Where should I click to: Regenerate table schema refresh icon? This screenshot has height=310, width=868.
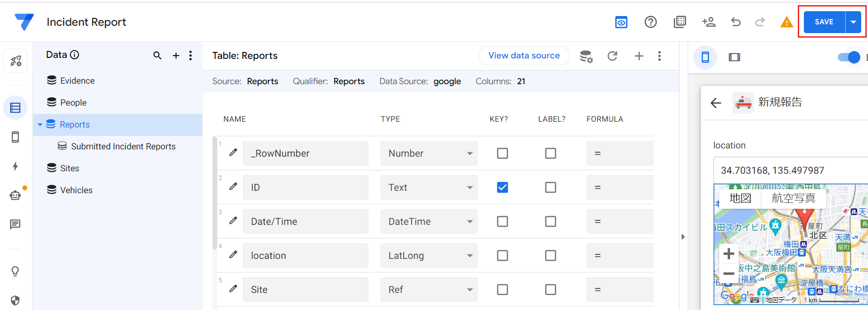pyautogui.click(x=612, y=56)
